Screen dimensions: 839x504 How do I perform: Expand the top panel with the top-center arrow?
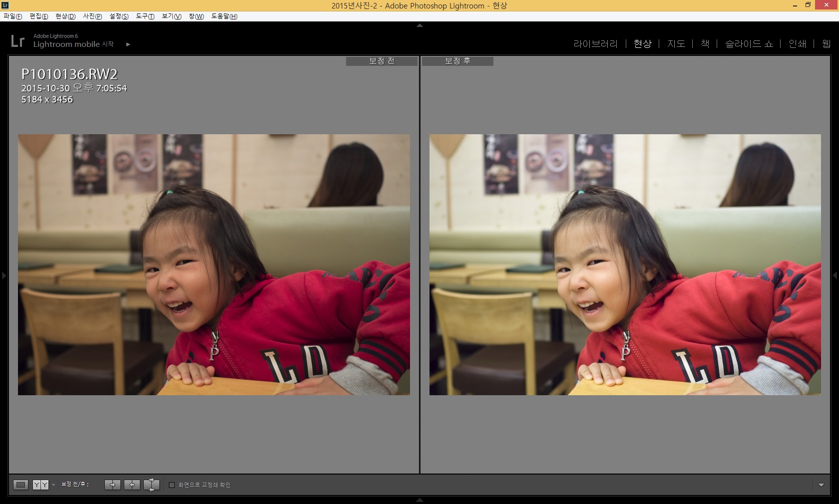pos(419,25)
